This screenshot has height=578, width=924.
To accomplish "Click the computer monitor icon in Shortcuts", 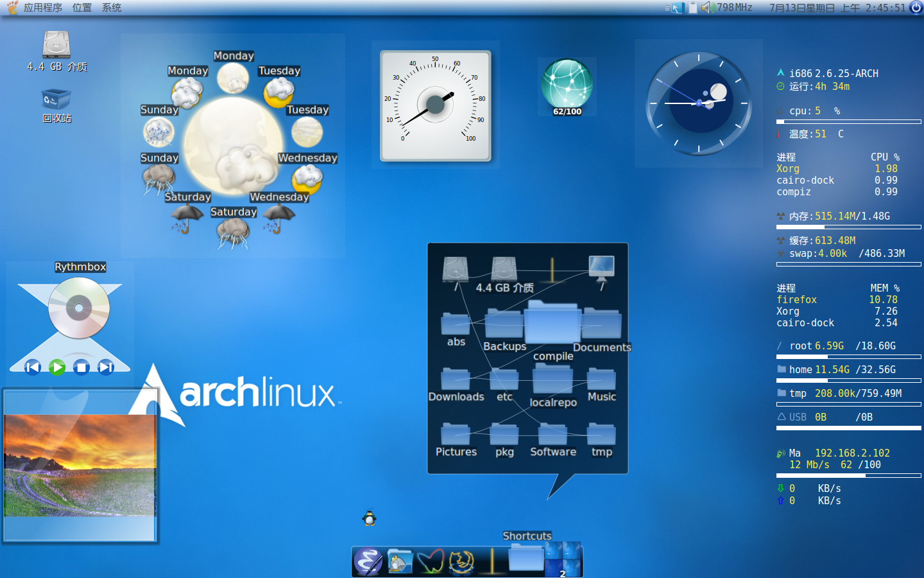I will [x=602, y=270].
